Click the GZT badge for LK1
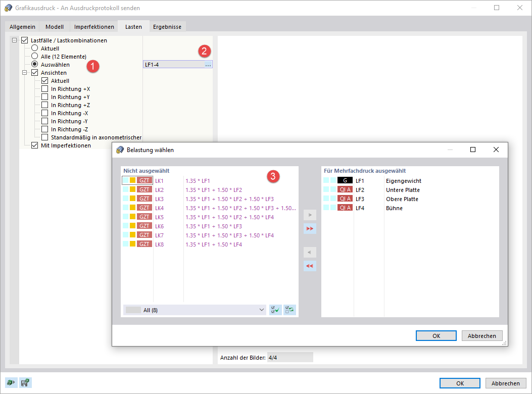The height and width of the screenshot is (394, 532). click(x=144, y=180)
